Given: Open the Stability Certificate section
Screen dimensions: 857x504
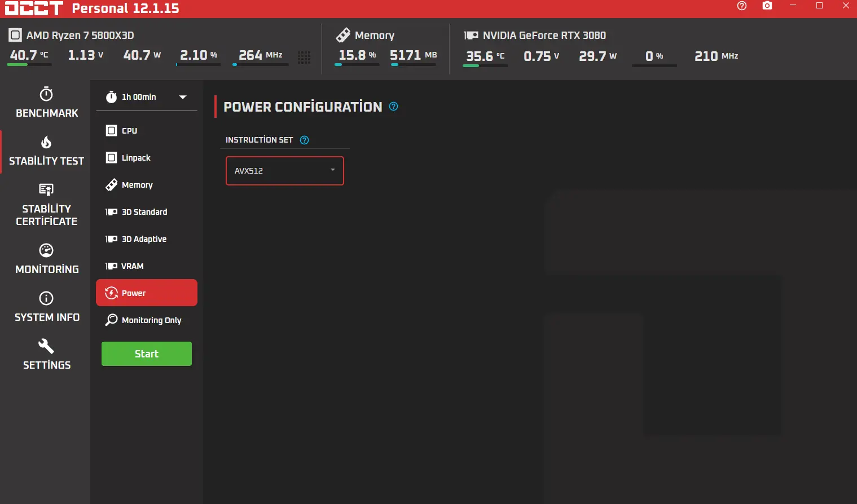Looking at the screenshot, I should tap(46, 205).
